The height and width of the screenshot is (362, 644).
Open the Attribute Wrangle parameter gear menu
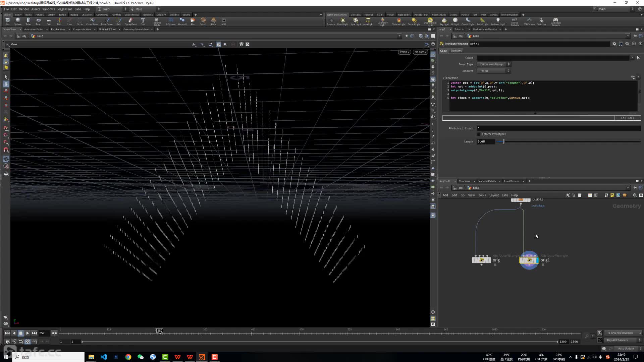point(614,44)
